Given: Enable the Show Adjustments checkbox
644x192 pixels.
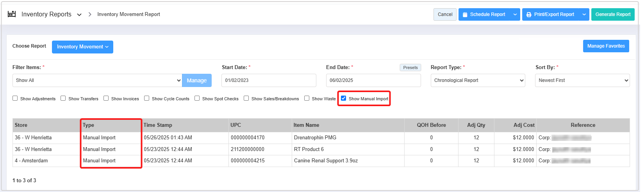Looking at the screenshot, I should pos(15,98).
